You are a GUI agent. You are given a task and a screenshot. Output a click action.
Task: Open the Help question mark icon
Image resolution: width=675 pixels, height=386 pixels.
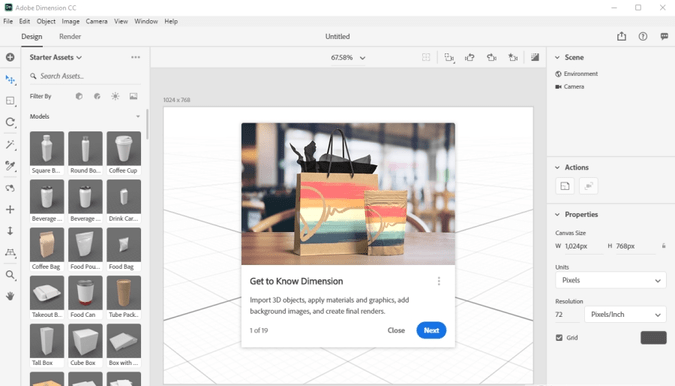pos(643,37)
